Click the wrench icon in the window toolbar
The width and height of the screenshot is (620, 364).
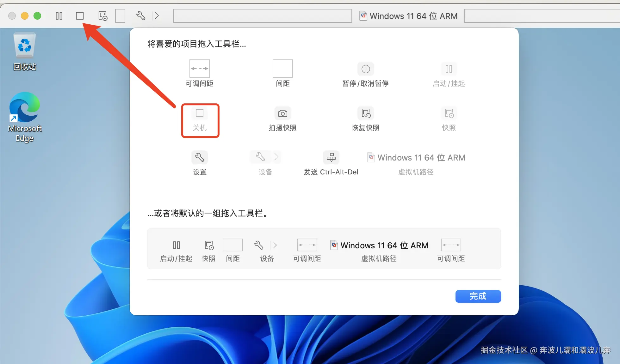[x=141, y=16]
